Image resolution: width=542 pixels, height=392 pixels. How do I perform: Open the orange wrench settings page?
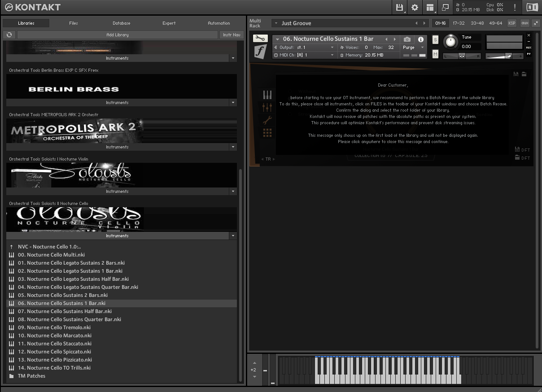tap(267, 120)
